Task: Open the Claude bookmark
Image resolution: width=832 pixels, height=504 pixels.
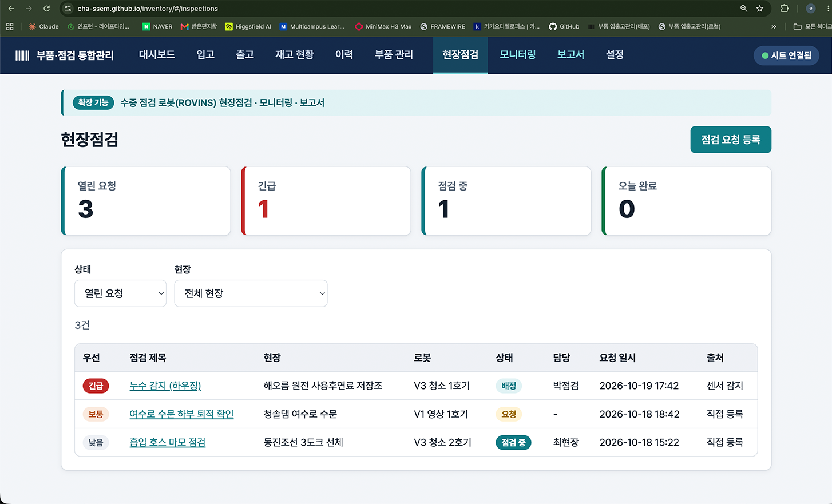Action: [43, 26]
